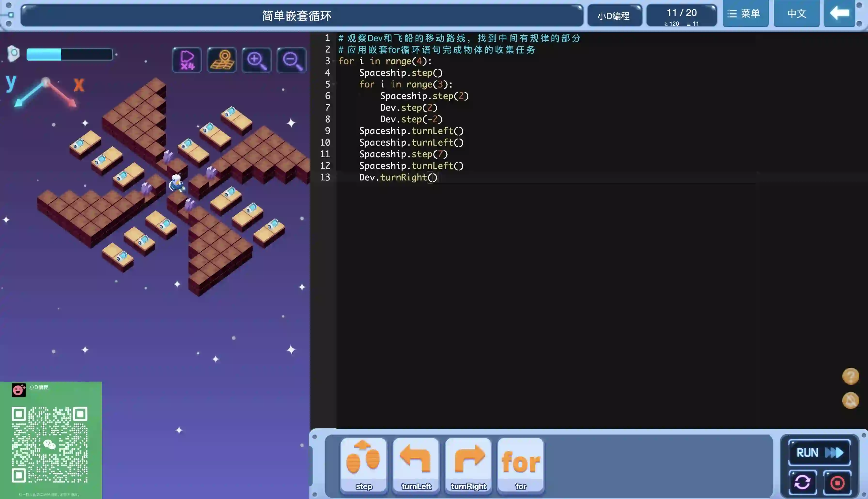Screen dimensions: 868x499
Task: Zoom out of the game scene
Action: [x=292, y=60]
